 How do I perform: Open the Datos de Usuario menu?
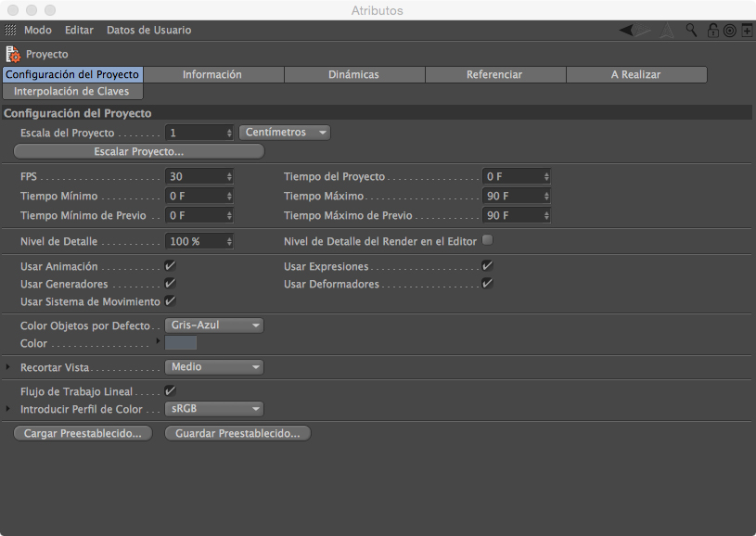point(148,31)
